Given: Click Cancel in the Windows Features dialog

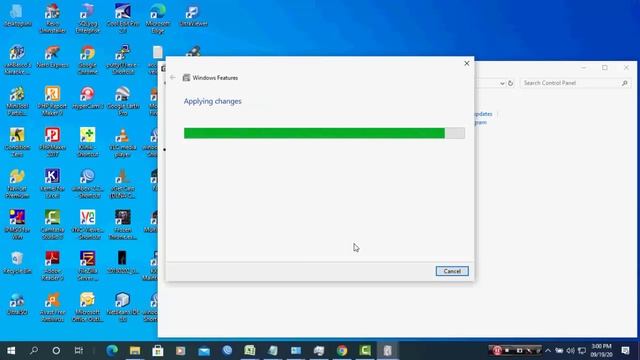Looking at the screenshot, I should (x=452, y=271).
